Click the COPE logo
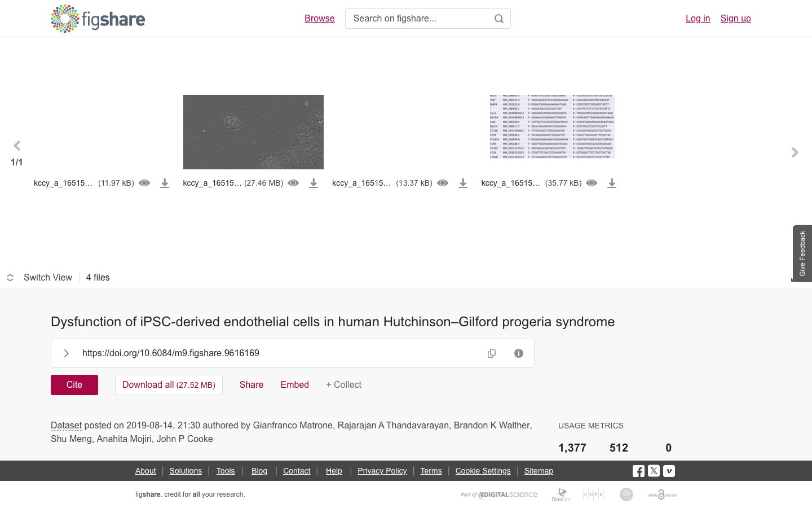Viewport: 812px width, 508px height. pyautogui.click(x=593, y=494)
